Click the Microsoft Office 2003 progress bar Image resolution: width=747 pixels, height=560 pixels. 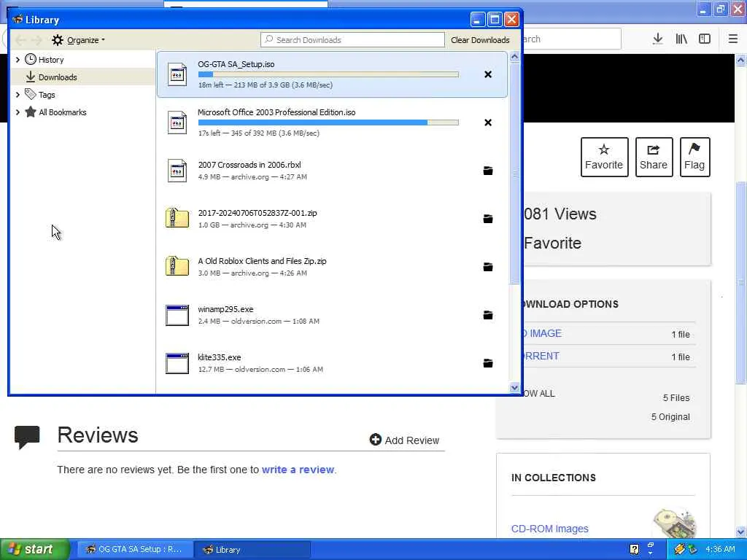[328, 122]
